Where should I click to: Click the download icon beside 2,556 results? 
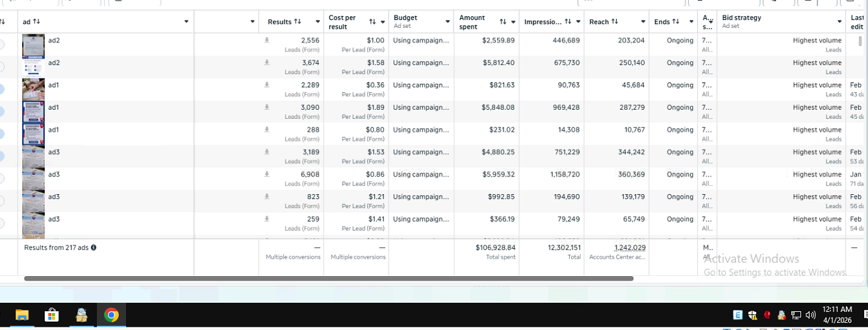pos(266,40)
